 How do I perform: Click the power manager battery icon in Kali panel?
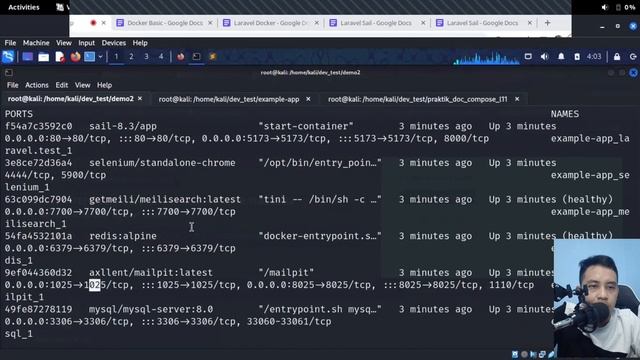tap(577, 57)
